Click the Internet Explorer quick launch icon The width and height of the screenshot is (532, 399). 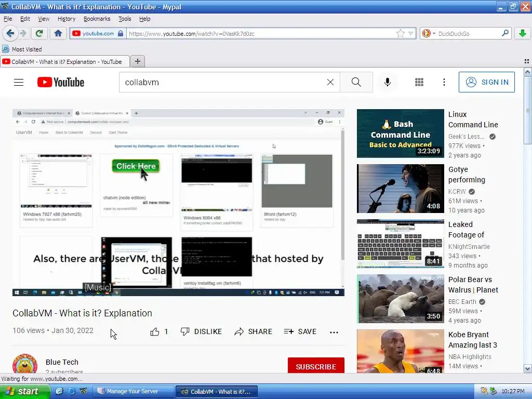click(x=71, y=391)
